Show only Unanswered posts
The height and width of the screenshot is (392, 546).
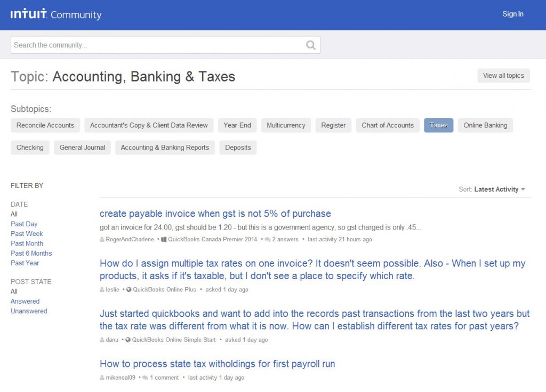pos(29,311)
